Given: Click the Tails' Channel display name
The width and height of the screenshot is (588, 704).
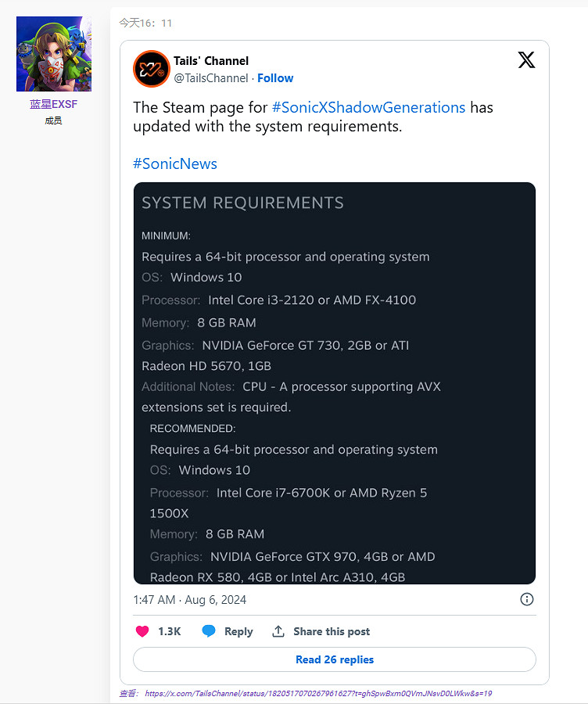Looking at the screenshot, I should (x=211, y=61).
